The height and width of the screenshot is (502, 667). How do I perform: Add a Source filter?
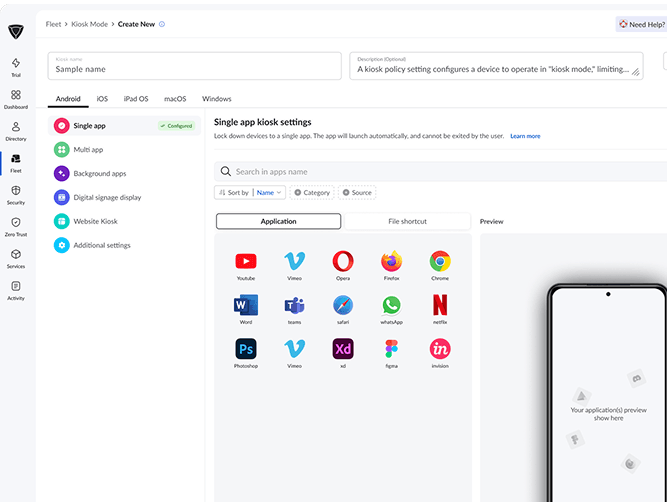click(357, 193)
